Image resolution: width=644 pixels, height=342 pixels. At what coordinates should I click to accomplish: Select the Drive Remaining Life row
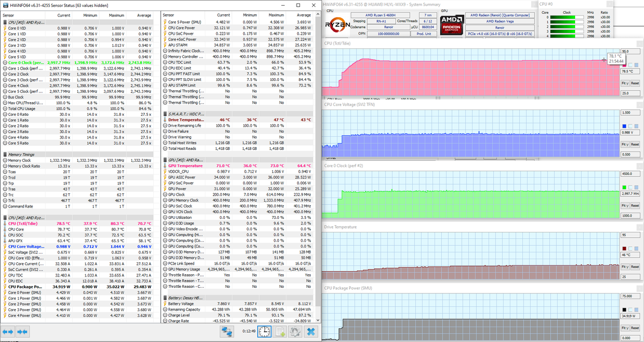238,126
